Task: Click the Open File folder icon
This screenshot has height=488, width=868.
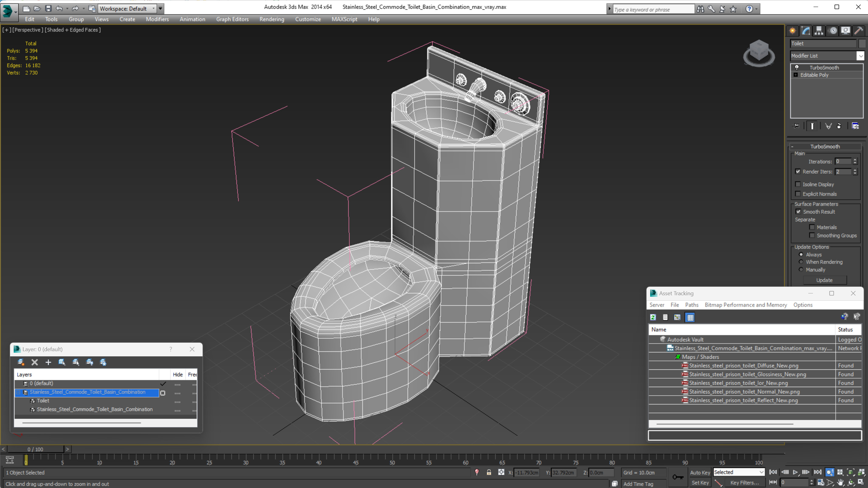Action: (37, 9)
